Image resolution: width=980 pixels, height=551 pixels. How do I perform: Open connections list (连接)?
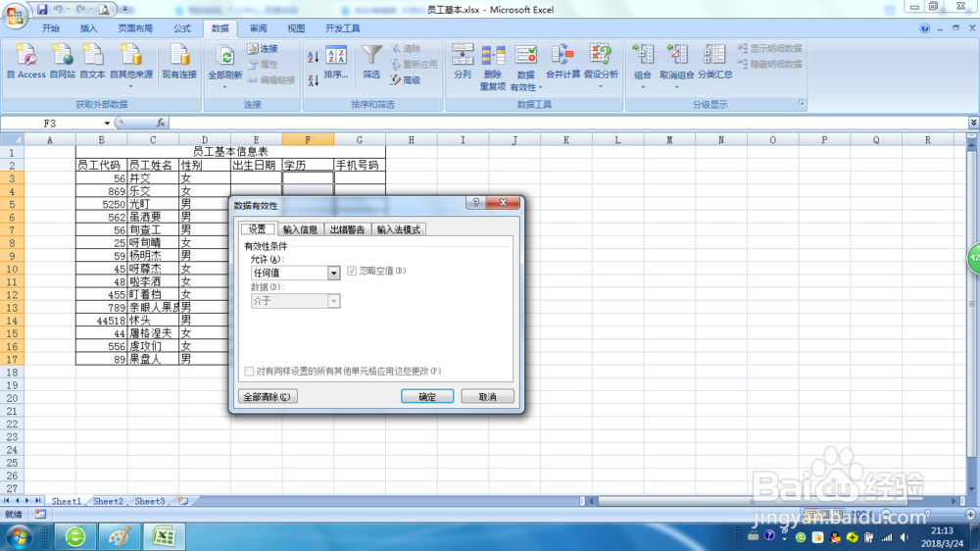263,48
